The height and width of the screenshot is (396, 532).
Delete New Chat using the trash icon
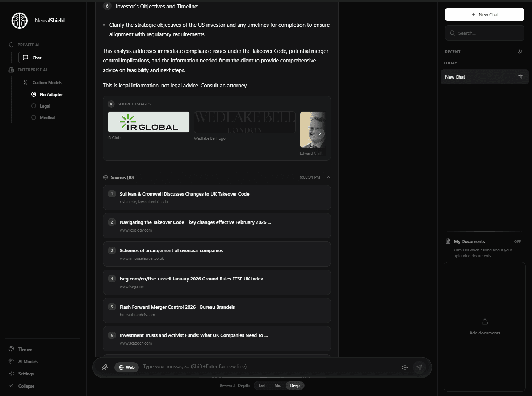click(x=520, y=77)
